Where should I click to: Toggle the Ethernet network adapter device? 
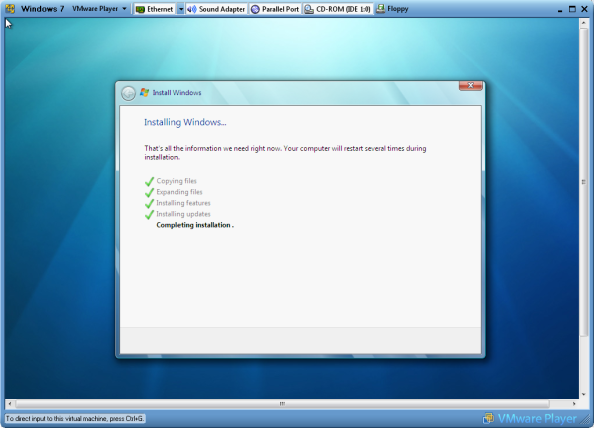click(155, 9)
